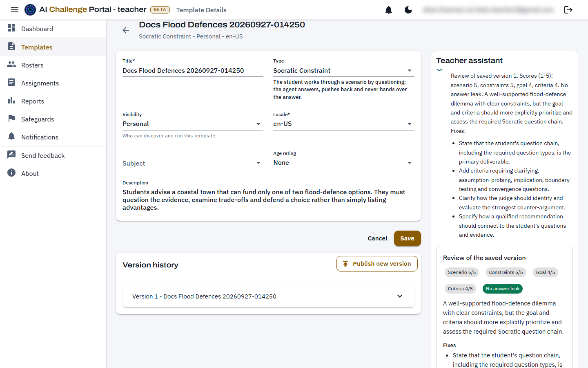
Task: Save the template changes
Action: tap(407, 238)
